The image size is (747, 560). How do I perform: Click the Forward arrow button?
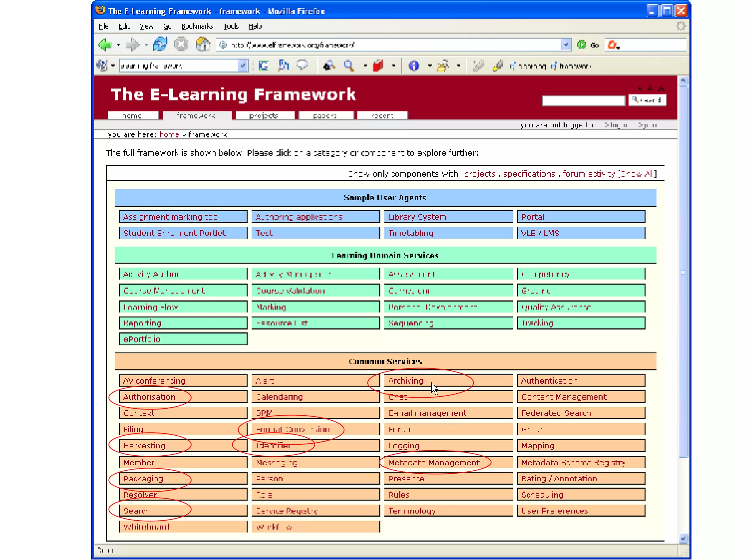coord(132,45)
